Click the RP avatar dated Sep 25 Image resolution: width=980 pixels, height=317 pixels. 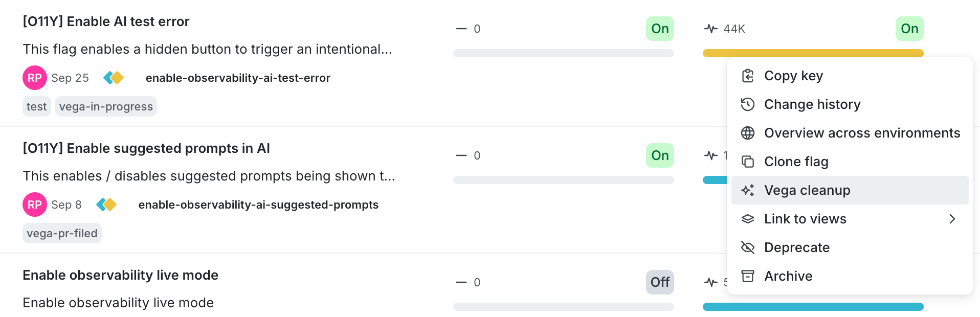[35, 78]
